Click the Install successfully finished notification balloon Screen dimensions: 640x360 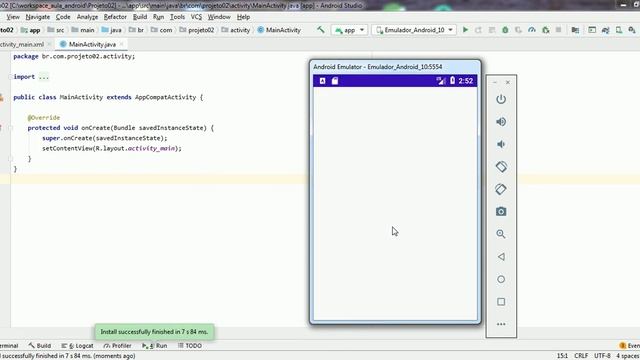(154, 332)
